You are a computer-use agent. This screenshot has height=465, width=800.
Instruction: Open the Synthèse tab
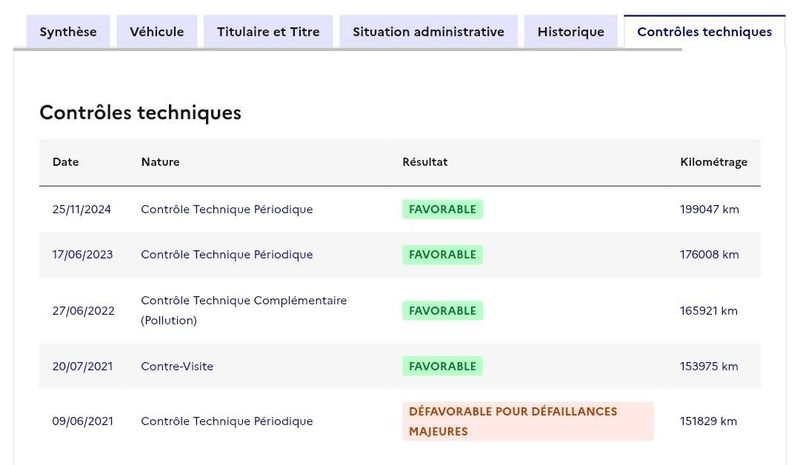(68, 32)
